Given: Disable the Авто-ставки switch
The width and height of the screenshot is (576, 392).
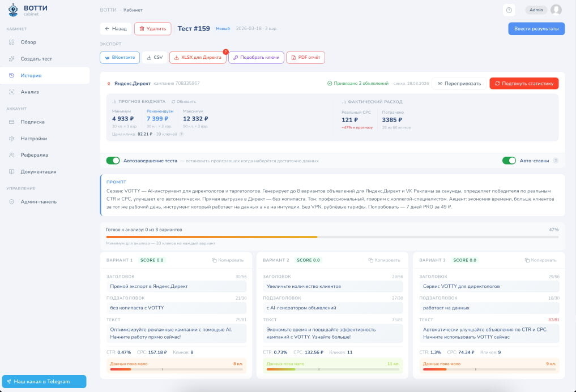Looking at the screenshot, I should [x=509, y=161].
